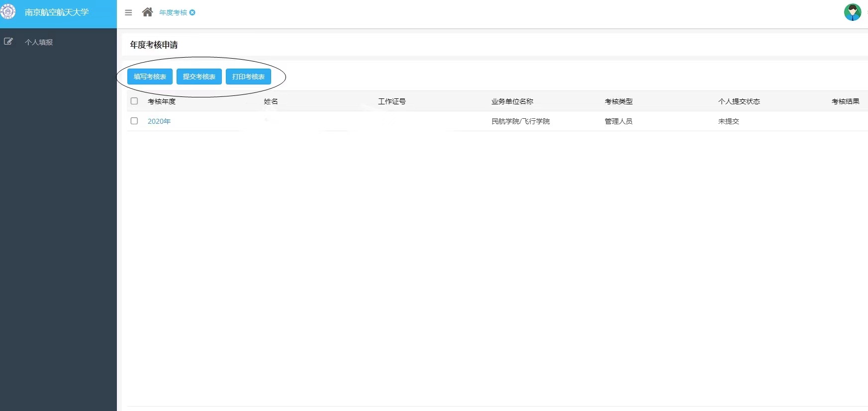Check the 2020年 row checkbox

[x=134, y=121]
